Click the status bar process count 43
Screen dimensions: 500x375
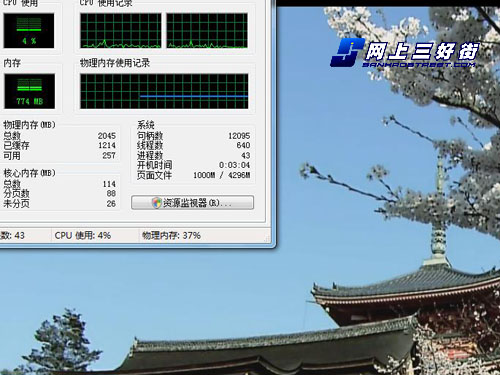tap(19, 236)
